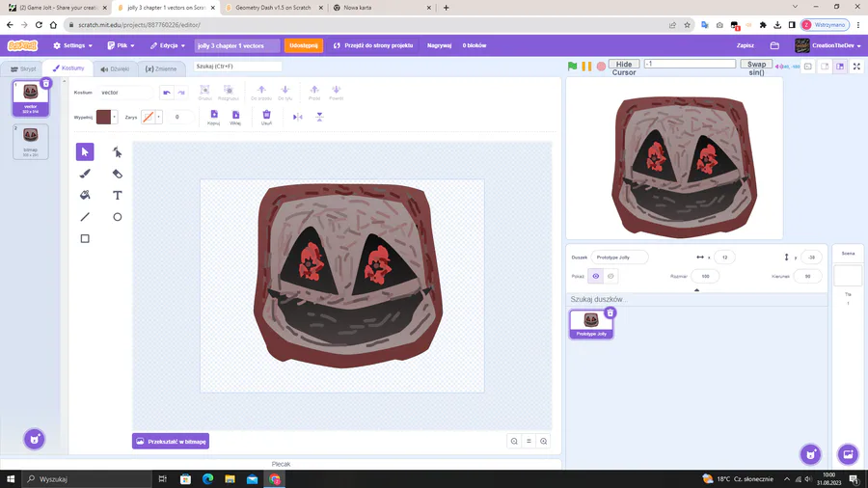Zoom in the costume canvas
This screenshot has width=868, height=488.
click(544, 441)
